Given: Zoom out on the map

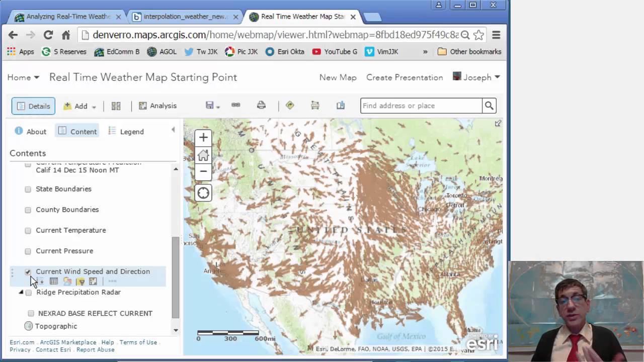Looking at the screenshot, I should 203,171.
